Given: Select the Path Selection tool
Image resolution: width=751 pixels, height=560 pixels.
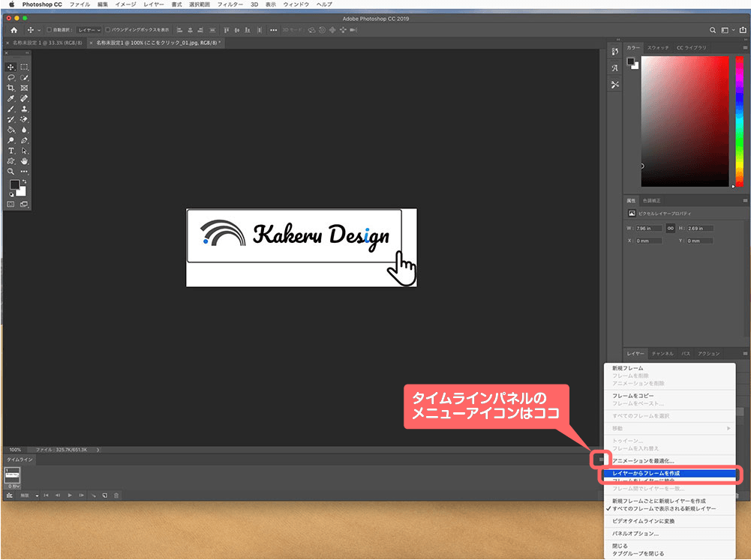Looking at the screenshot, I should 24,151.
